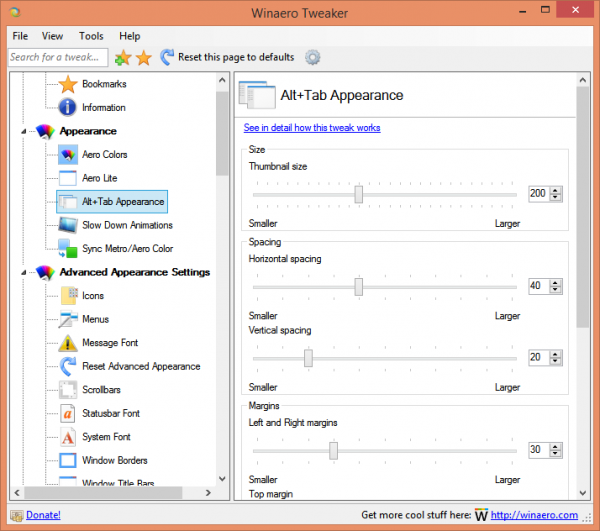Select the Statusbar Font tree item
This screenshot has height=531, width=600.
coord(111,414)
